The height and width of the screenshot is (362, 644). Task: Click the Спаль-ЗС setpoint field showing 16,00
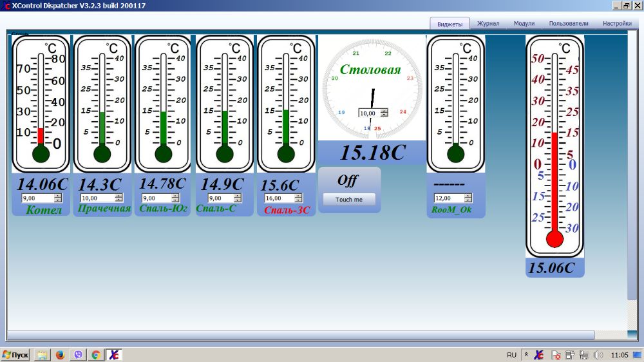click(279, 198)
